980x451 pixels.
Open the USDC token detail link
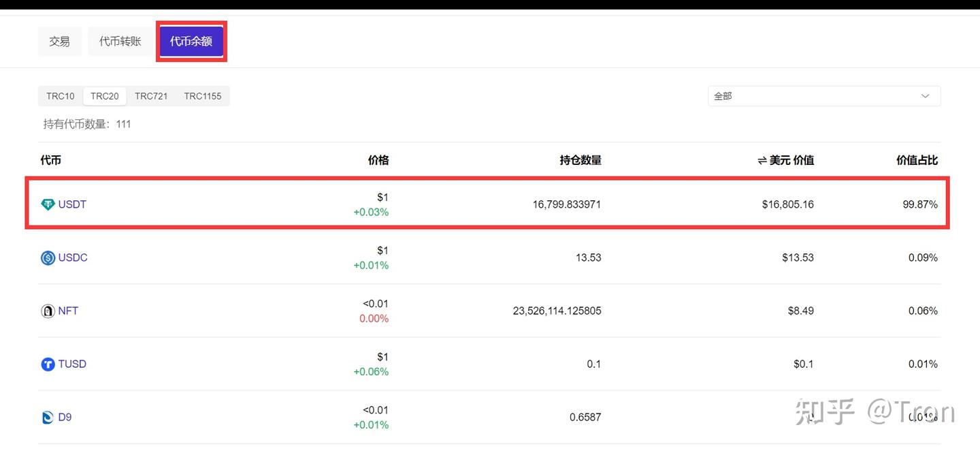71,258
